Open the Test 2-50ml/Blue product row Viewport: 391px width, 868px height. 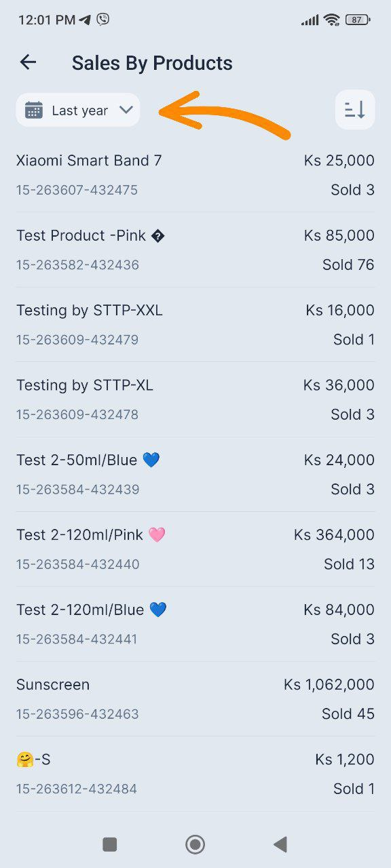pos(195,475)
